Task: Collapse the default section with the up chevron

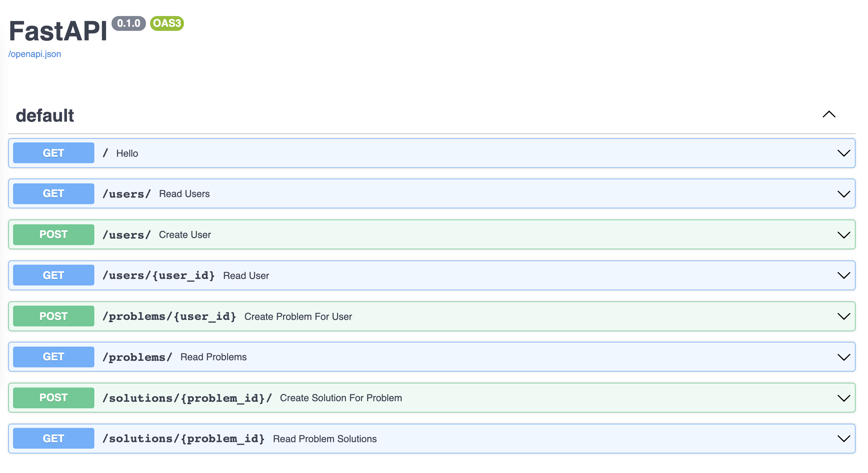Action: (x=829, y=115)
